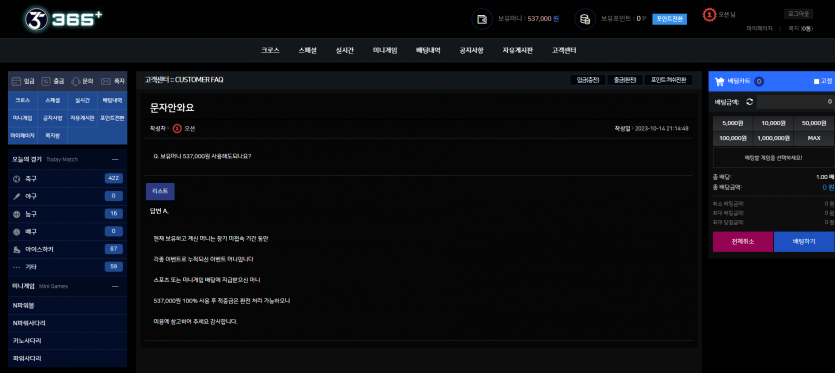Click the refresh icon beside 배팅금액
The height and width of the screenshot is (373, 835).
pos(749,101)
